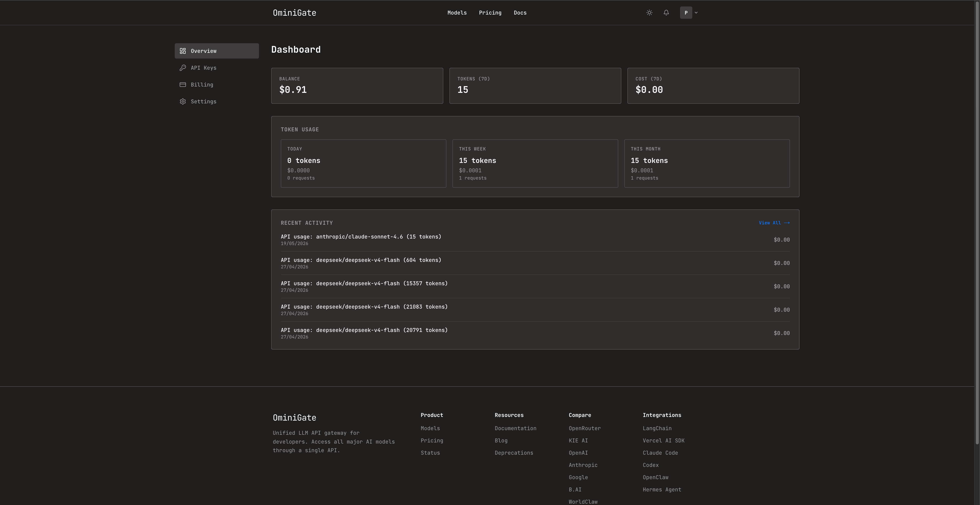The height and width of the screenshot is (505, 980).
Task: Go to API Keys section
Action: pyautogui.click(x=217, y=68)
